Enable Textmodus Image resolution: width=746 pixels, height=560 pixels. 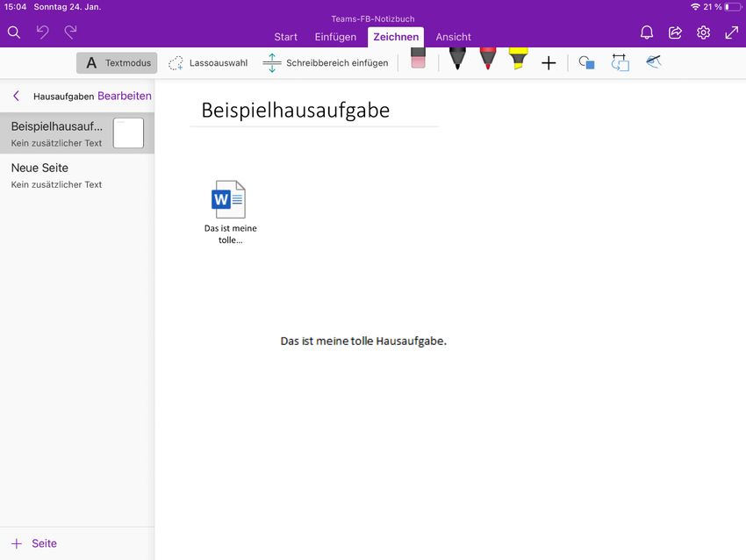[117, 63]
